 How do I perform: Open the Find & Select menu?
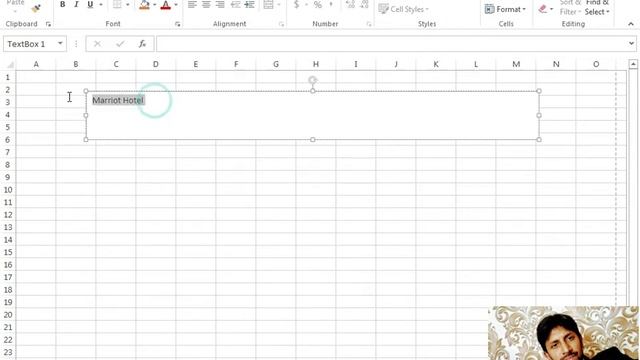[x=597, y=7]
